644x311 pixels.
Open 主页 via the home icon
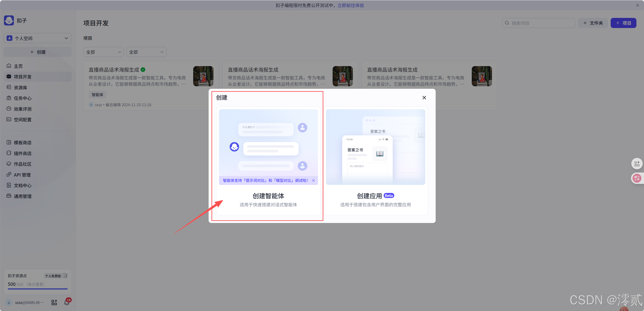point(9,66)
